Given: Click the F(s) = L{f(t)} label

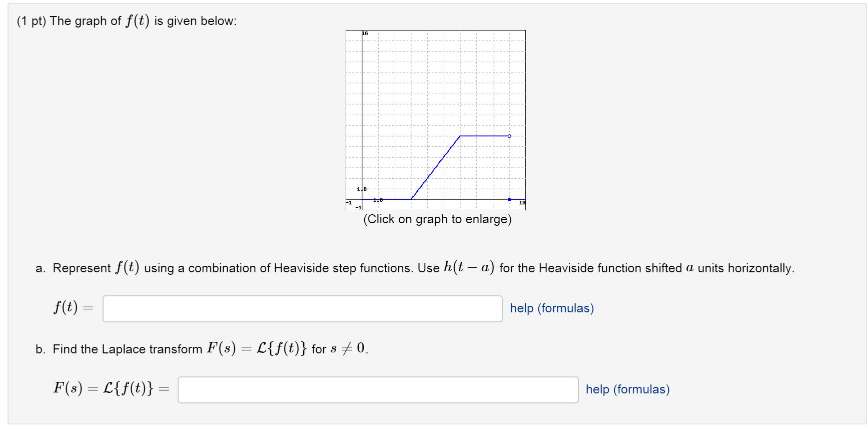Looking at the screenshot, I should tap(109, 389).
